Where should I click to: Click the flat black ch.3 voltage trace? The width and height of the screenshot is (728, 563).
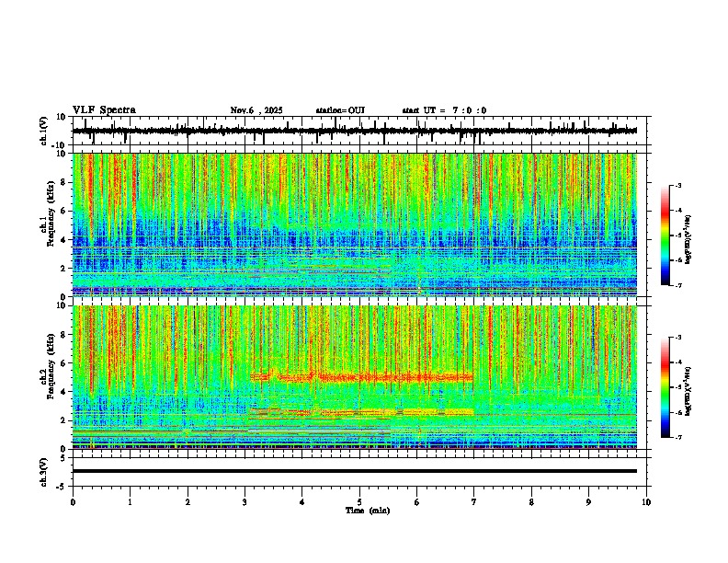point(354,471)
